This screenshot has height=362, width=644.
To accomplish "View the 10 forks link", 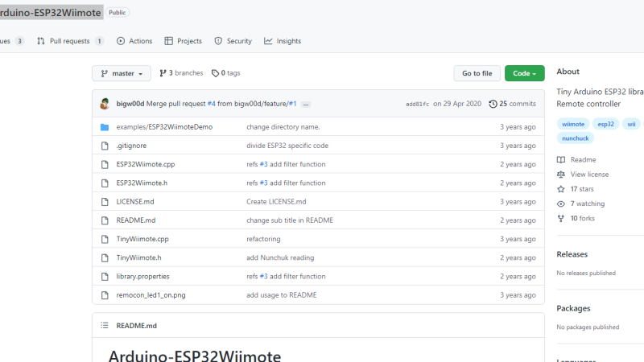I will point(576,218).
